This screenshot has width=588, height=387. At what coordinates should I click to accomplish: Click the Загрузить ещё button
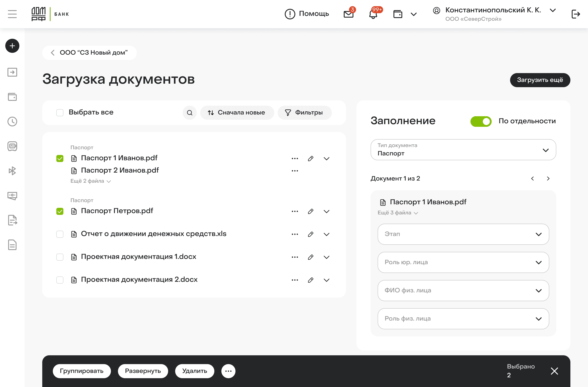[x=540, y=80]
